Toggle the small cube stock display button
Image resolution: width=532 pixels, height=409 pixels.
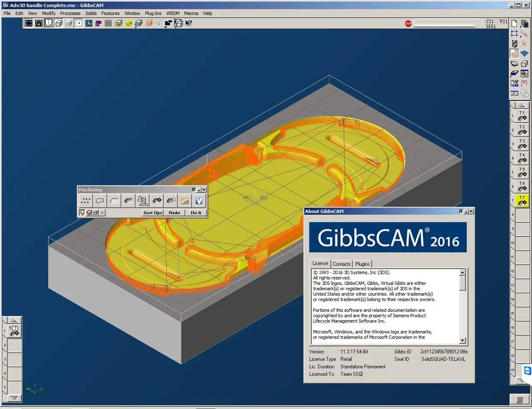tap(95, 213)
